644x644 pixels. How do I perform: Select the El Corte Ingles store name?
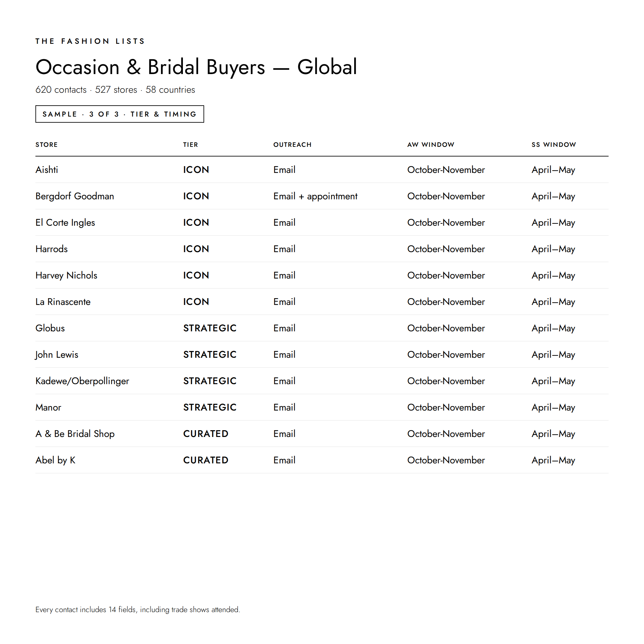point(65,222)
